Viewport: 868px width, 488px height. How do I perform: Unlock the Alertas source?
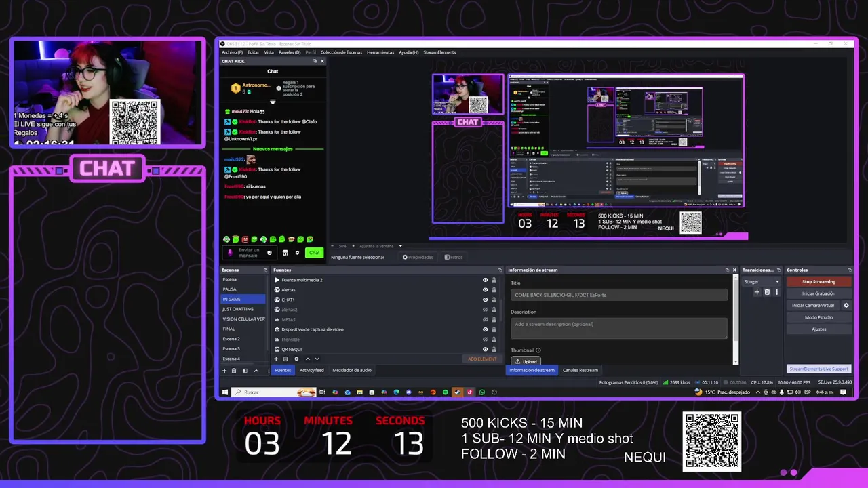click(494, 289)
